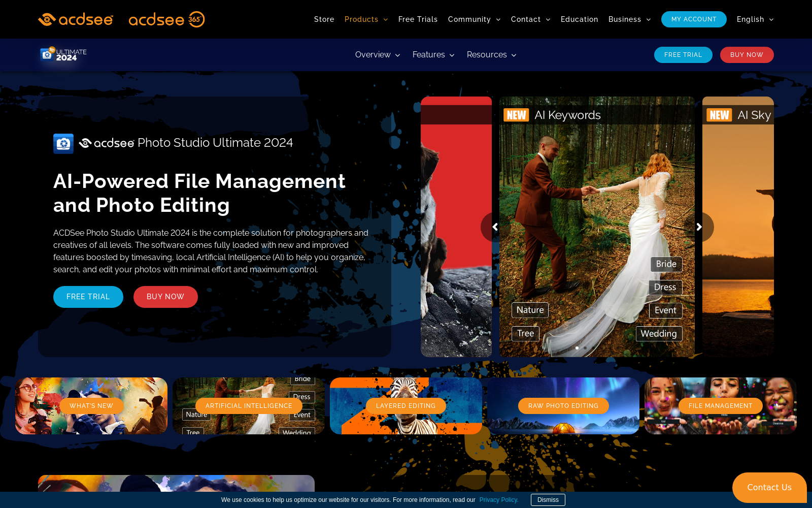
Task: Click the My Account button
Action: (x=694, y=19)
